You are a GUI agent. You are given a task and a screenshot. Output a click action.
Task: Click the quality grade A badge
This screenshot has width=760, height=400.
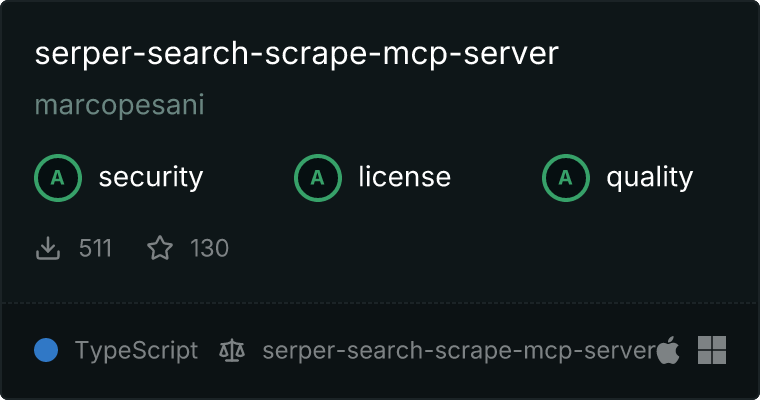tap(566, 178)
